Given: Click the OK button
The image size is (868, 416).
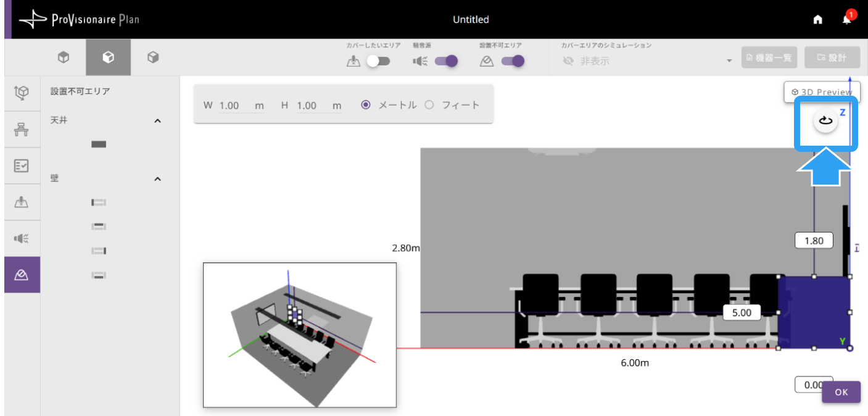Looking at the screenshot, I should point(841,392).
